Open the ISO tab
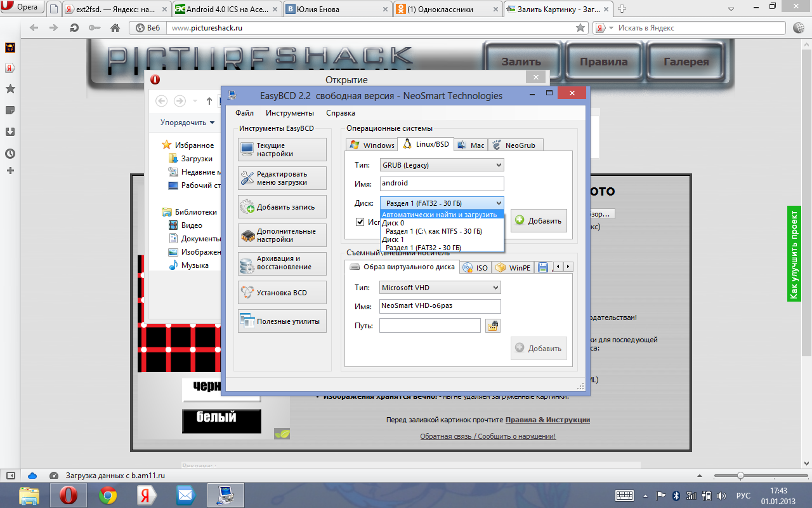 476,267
